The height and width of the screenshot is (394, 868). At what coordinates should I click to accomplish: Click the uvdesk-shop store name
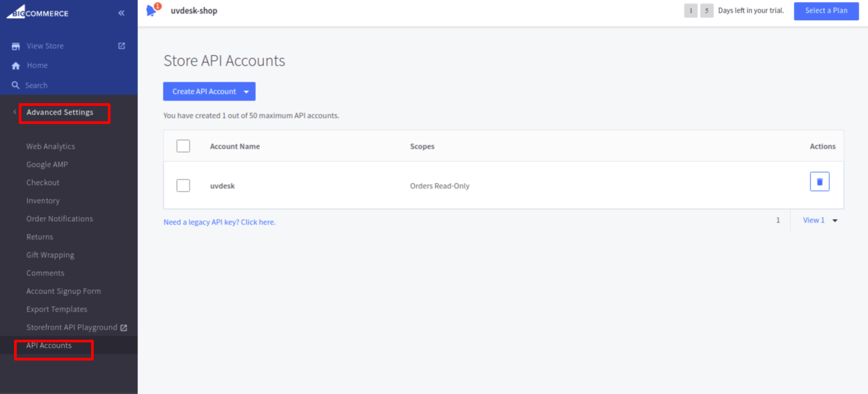pos(194,11)
